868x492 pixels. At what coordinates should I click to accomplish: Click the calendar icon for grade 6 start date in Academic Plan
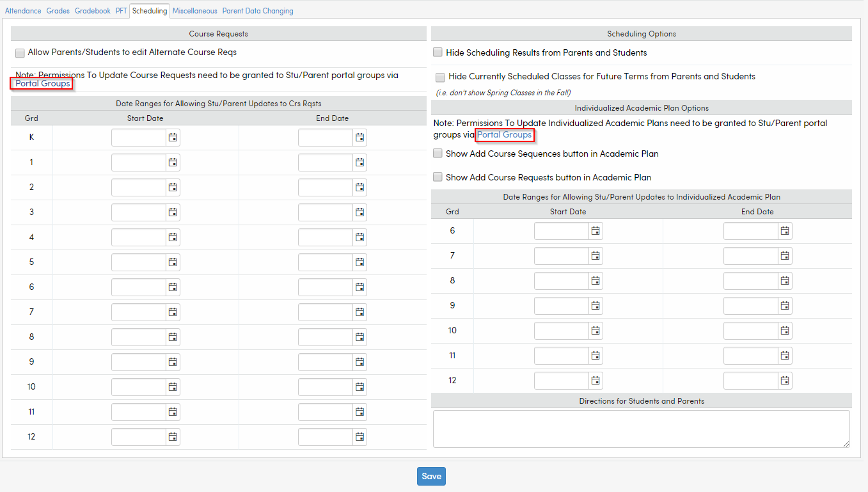pos(595,230)
